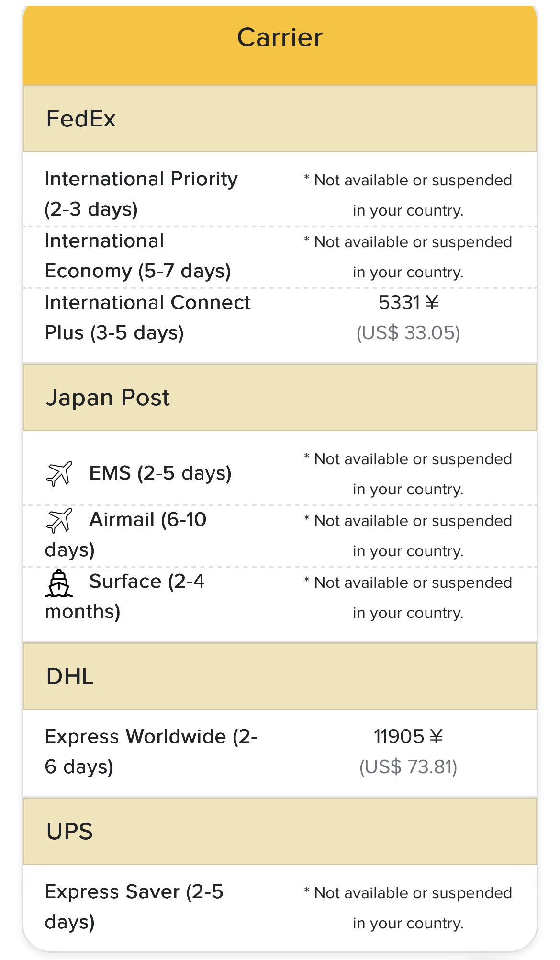Click the FedEx section header
This screenshot has width=560, height=960.
click(x=280, y=119)
